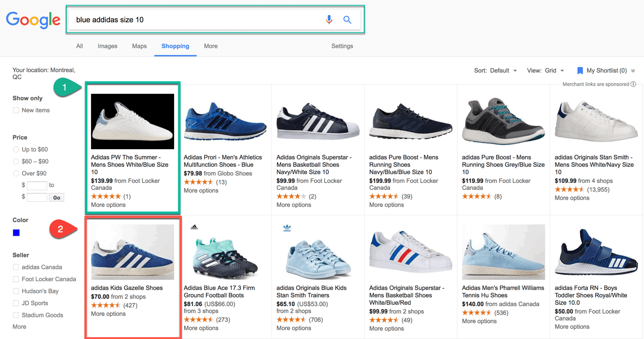Click the magnifier search icon

348,20
